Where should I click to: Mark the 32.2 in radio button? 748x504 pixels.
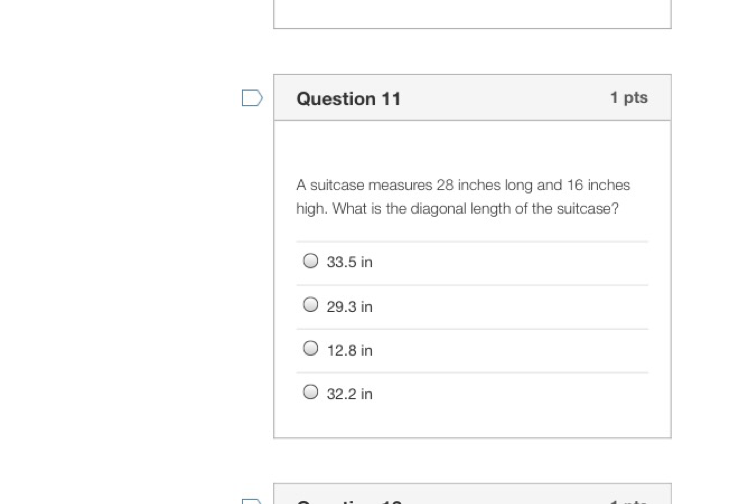pyautogui.click(x=310, y=393)
